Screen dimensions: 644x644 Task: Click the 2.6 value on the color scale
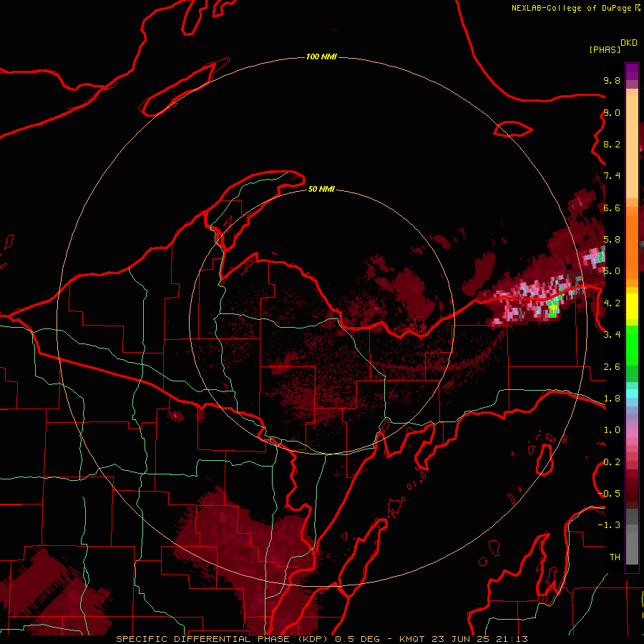tap(612, 367)
